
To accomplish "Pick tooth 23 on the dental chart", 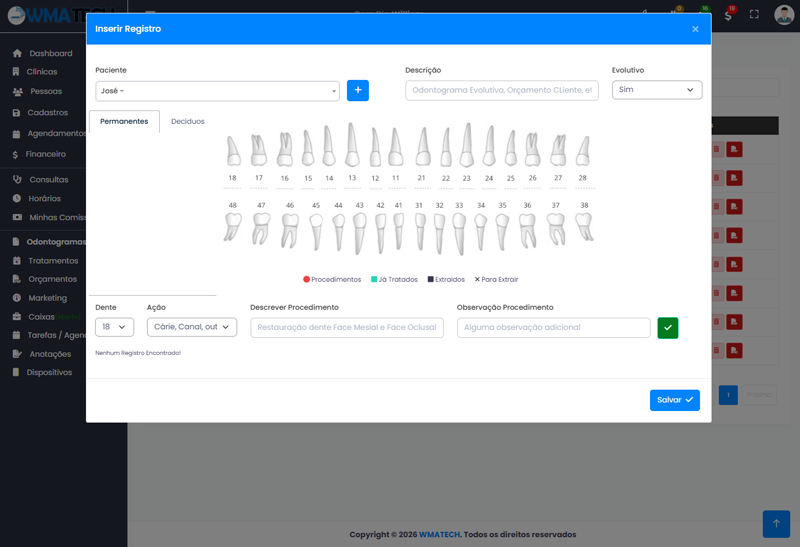I will (466, 146).
